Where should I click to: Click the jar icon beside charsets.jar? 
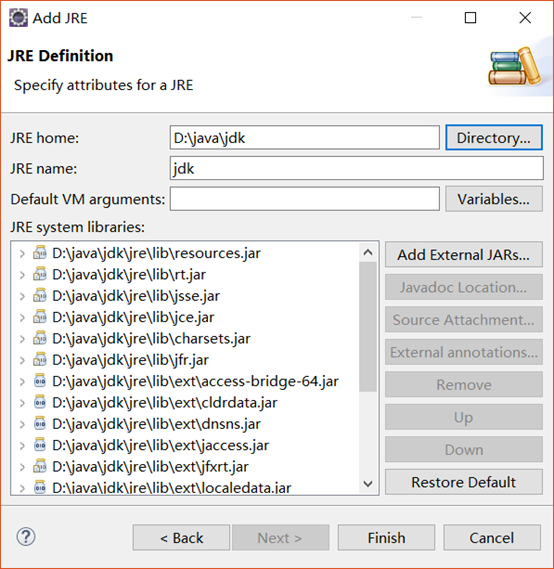pos(40,338)
